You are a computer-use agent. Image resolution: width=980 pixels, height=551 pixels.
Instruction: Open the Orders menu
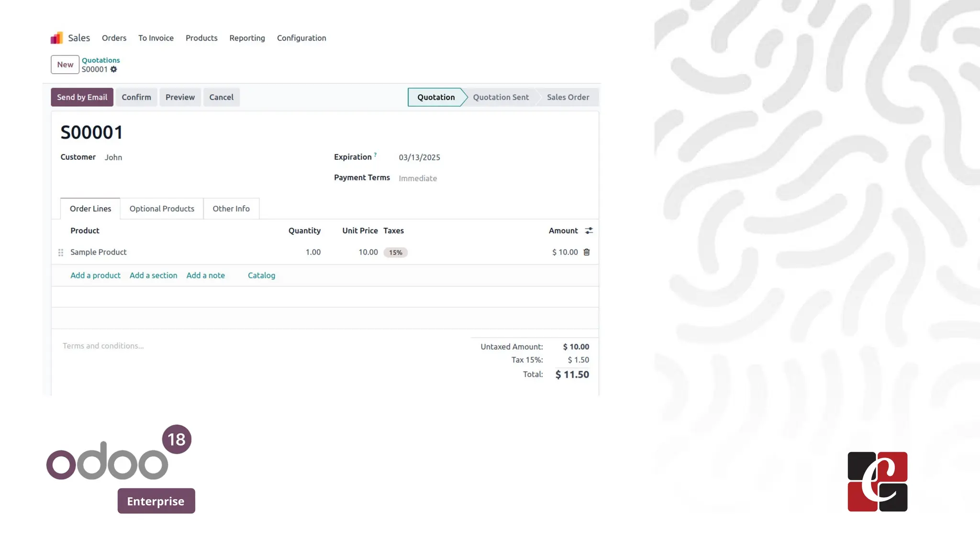click(114, 38)
